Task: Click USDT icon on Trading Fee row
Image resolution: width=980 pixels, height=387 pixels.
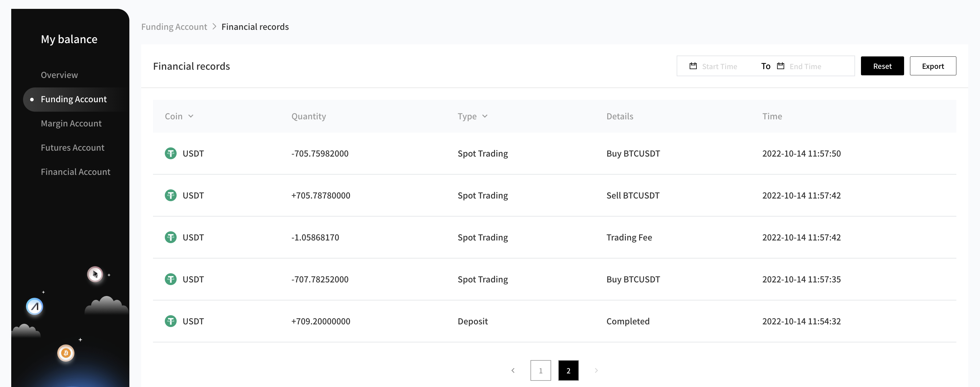Action: point(170,238)
